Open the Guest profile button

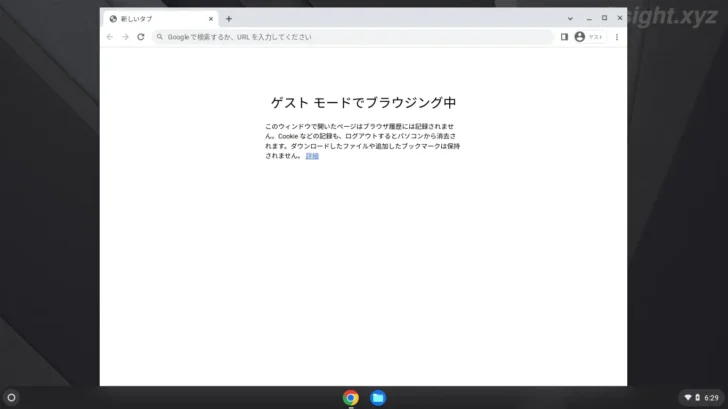590,37
